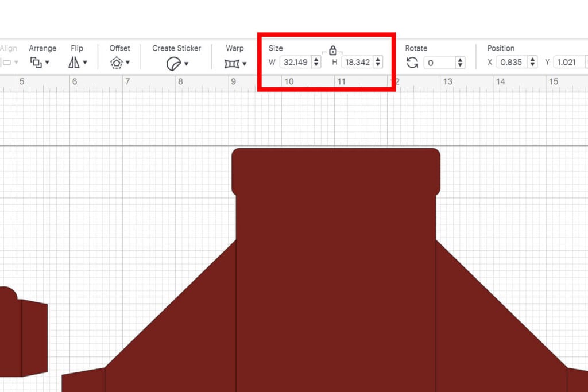Click the Width value field showing 32.149
The image size is (588, 392).
[296, 62]
